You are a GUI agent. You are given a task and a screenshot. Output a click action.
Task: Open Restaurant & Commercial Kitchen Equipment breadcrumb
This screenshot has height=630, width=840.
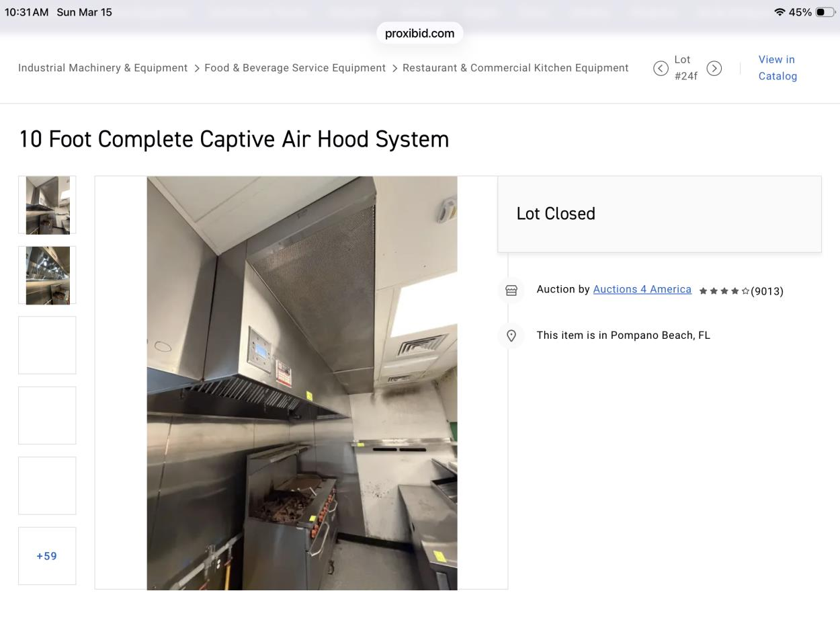tap(515, 68)
